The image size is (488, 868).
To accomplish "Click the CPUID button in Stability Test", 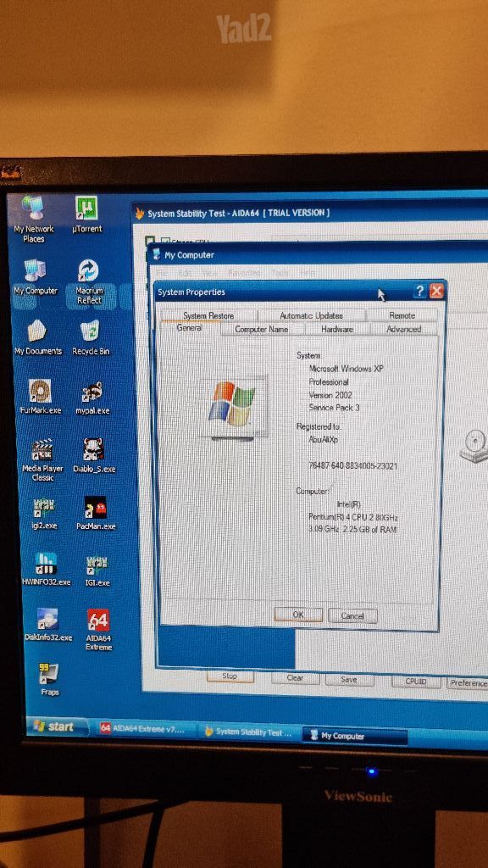I will [x=415, y=682].
